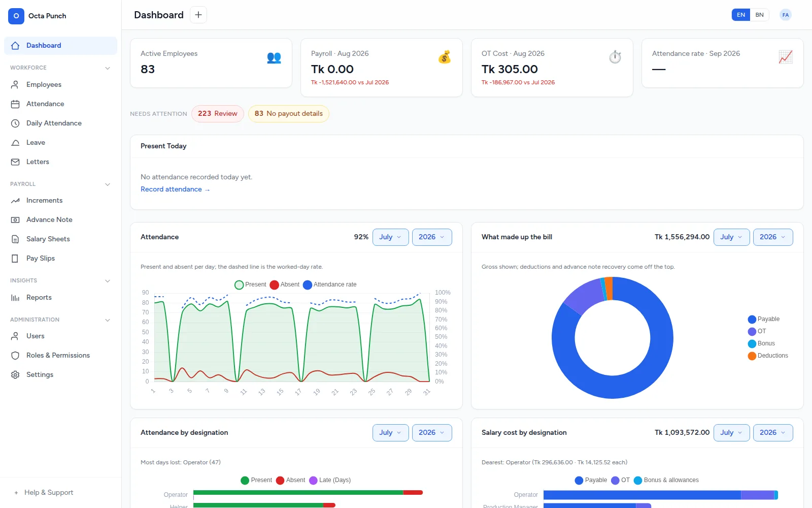The width and height of the screenshot is (812, 508).
Task: Open the July month dropdown in Attendance card
Action: (391, 237)
